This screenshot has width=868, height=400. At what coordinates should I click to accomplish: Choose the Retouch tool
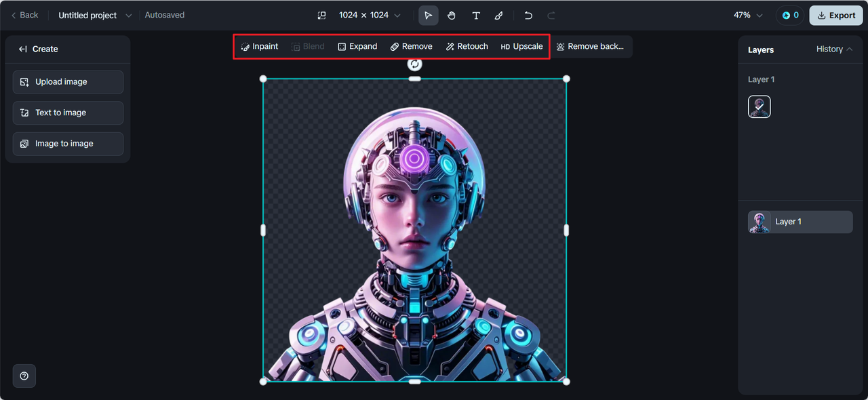[467, 47]
